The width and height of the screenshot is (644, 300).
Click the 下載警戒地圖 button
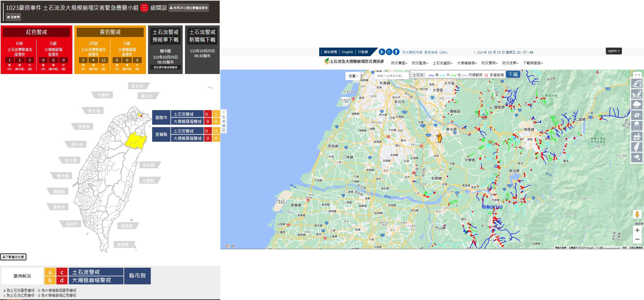coord(13,257)
